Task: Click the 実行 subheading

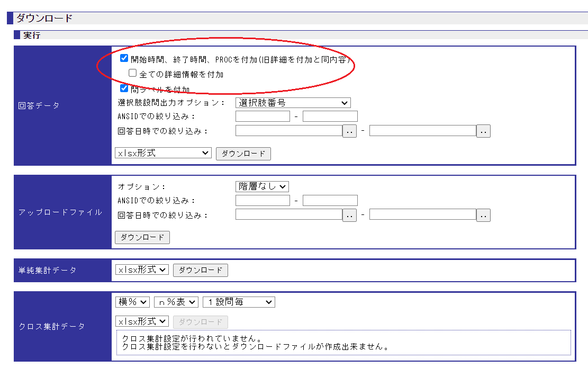Action: 32,35
